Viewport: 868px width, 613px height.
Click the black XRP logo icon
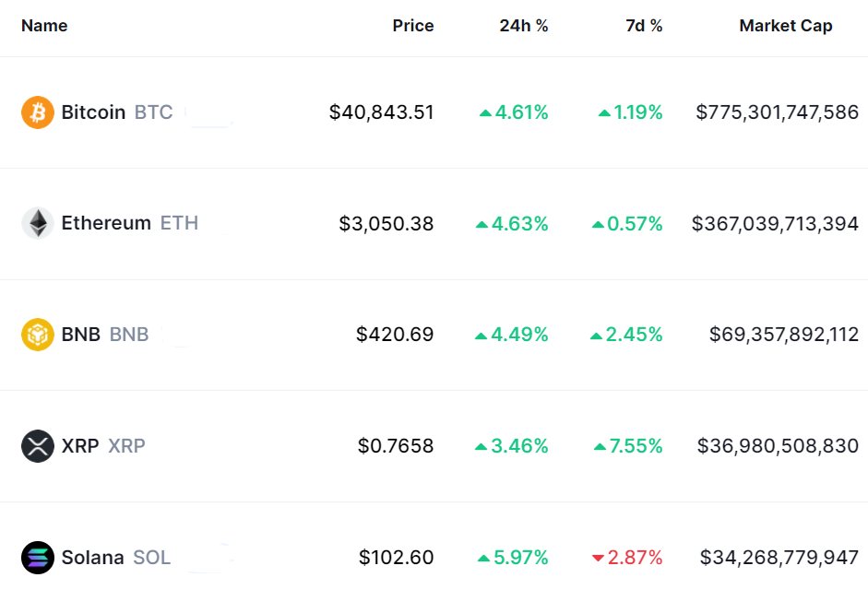click(38, 446)
